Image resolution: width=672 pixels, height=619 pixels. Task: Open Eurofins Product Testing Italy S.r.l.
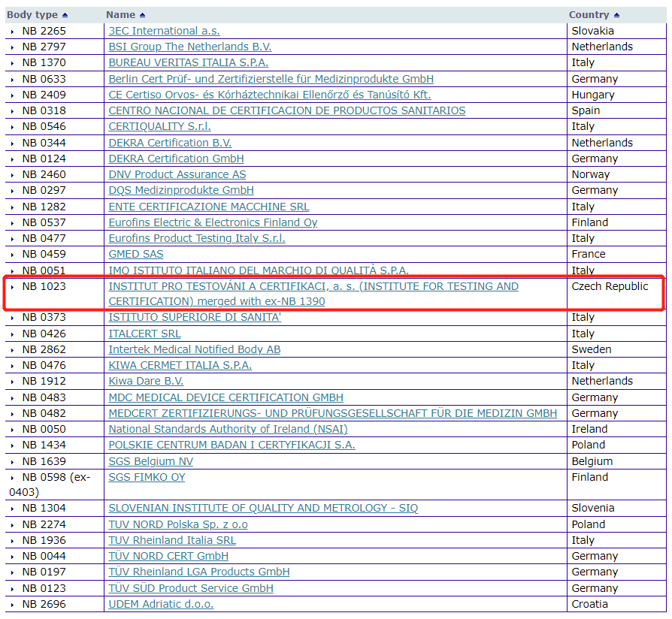pyautogui.click(x=197, y=238)
